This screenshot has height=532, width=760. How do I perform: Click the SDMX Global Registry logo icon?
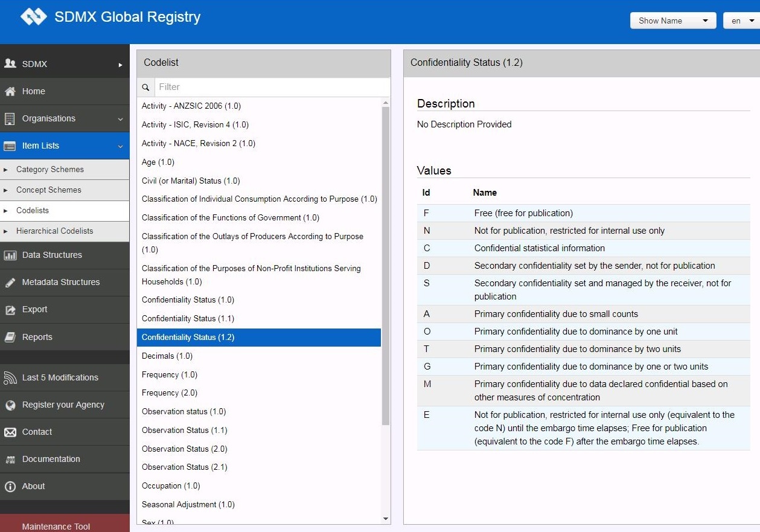coord(33,17)
